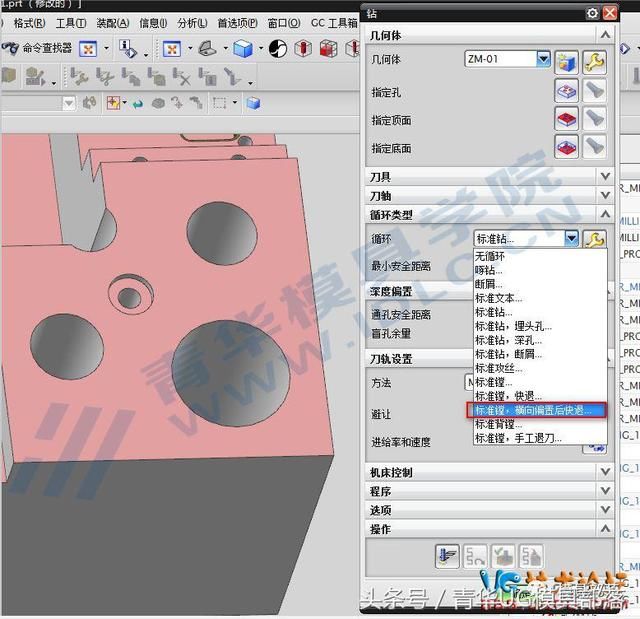Open dropdown arrow beside the orange fit icon
The image size is (640, 619).
point(190,49)
